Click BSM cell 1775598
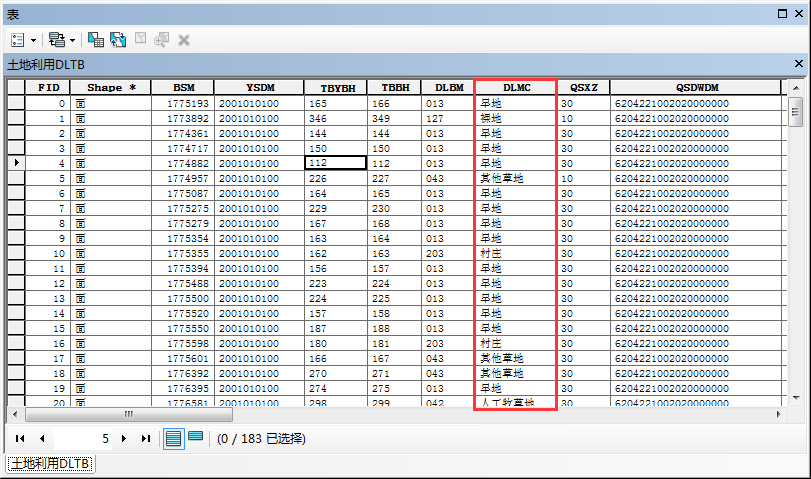 [183, 343]
